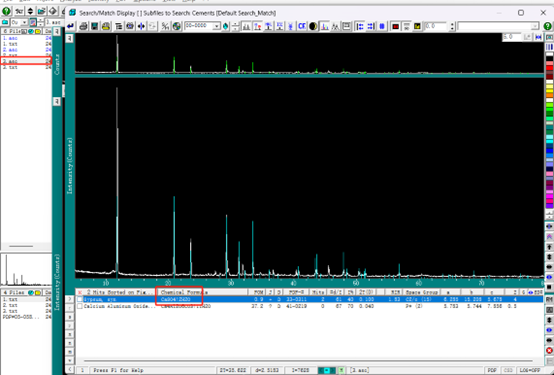Click the four-way blue arrows toolbar icon
Image resolution: width=554 pixels, height=375 pixels.
point(142,26)
